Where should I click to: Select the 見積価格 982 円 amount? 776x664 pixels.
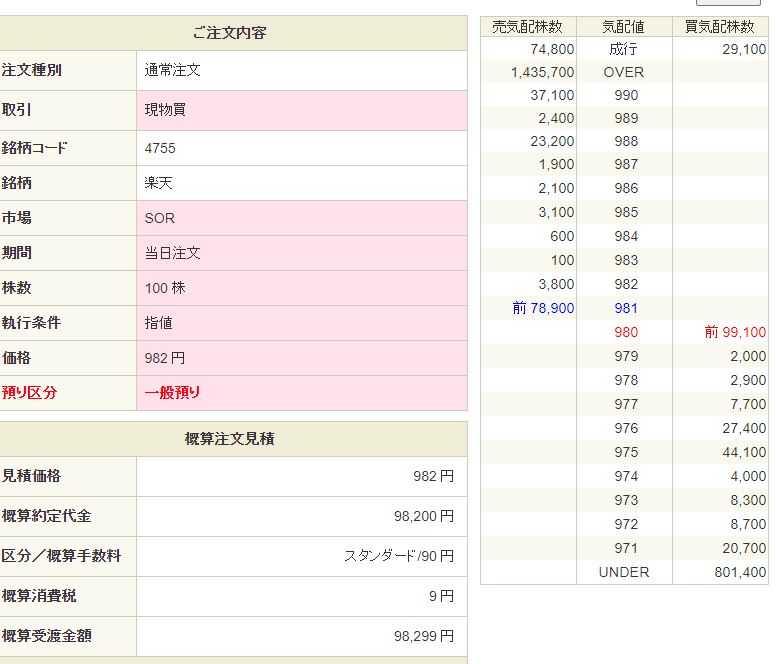tap(434, 476)
